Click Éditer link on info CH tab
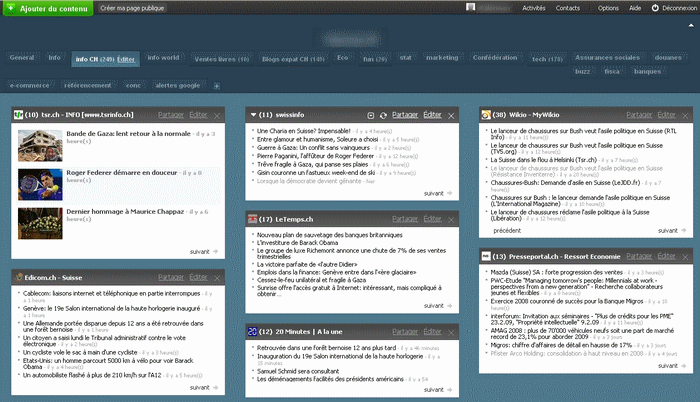The image size is (700, 402). pyautogui.click(x=126, y=59)
